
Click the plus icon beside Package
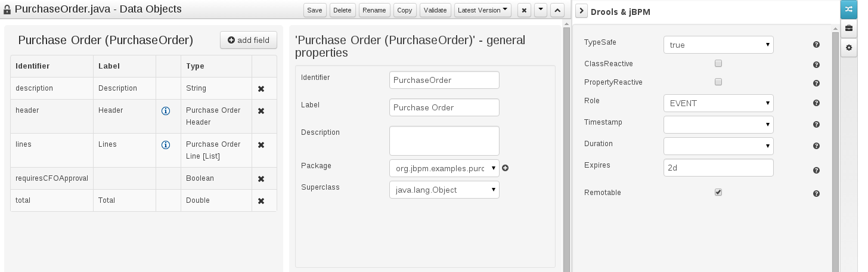[x=506, y=168]
